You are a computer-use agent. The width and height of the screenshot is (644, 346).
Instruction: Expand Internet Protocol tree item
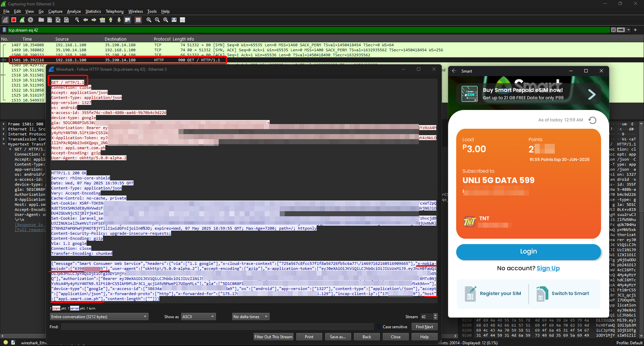coord(4,134)
